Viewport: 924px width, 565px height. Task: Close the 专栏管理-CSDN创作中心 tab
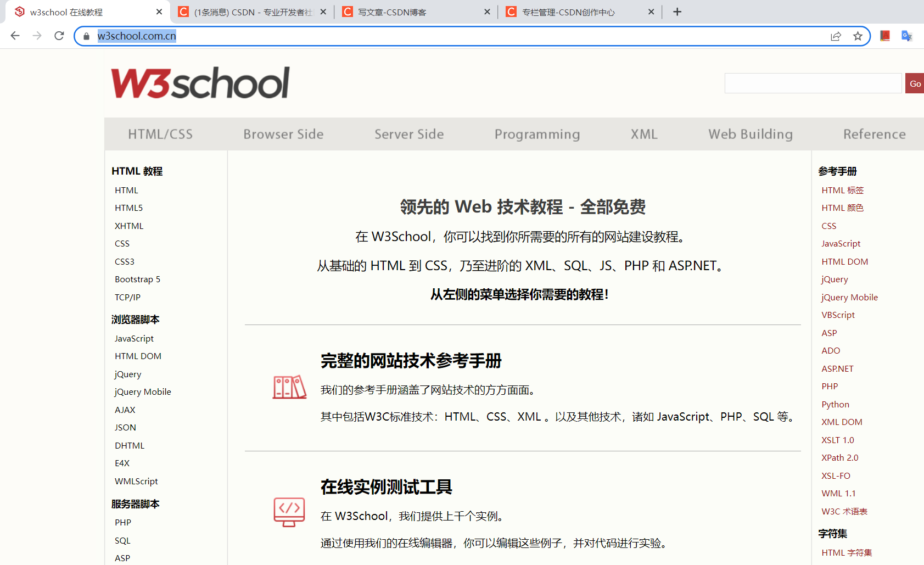click(651, 12)
